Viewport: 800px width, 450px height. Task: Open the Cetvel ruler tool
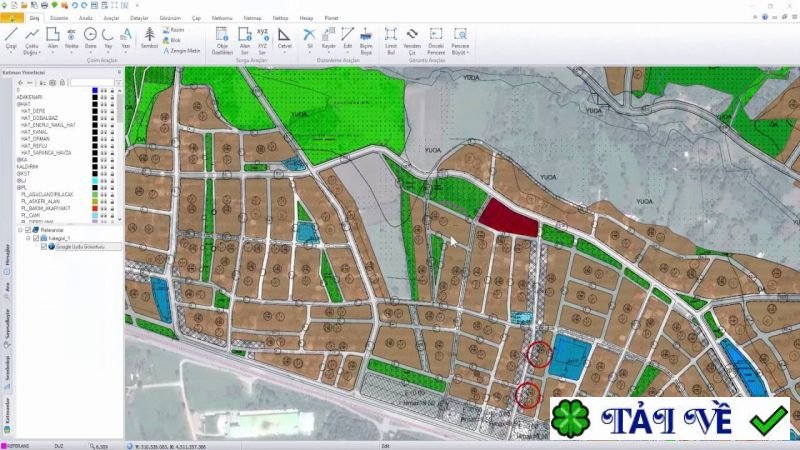click(x=284, y=39)
